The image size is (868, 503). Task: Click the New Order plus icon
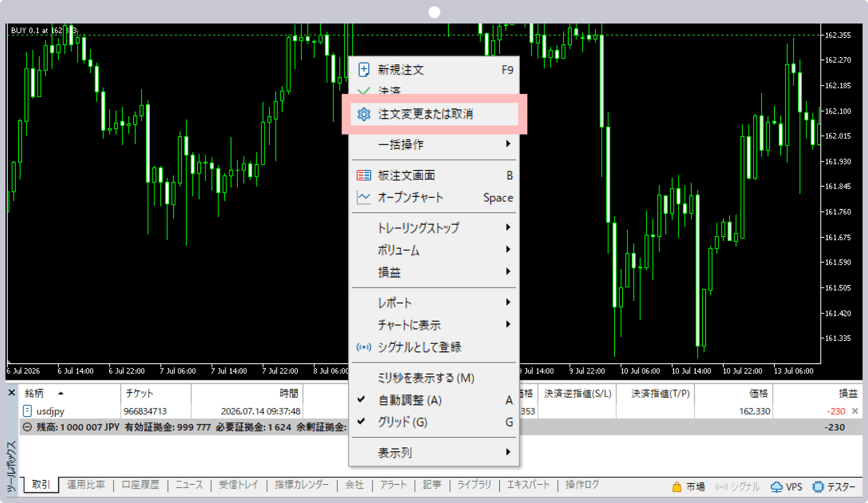click(363, 70)
